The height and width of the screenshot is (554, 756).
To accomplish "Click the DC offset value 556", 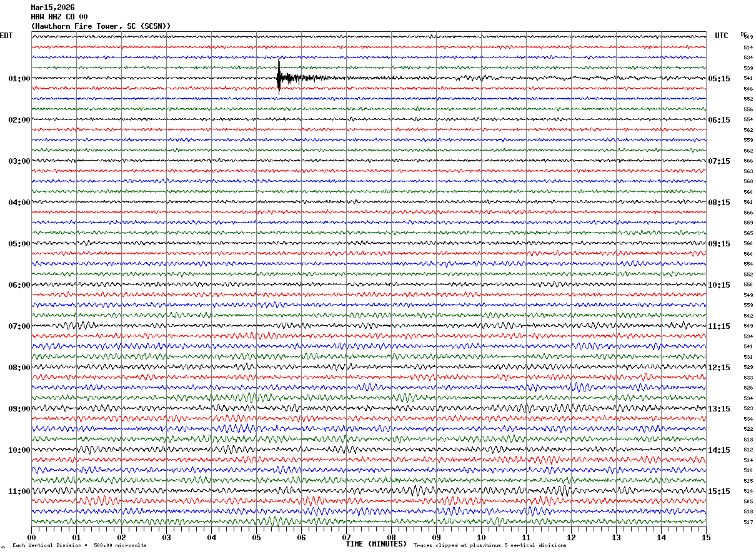I will pyautogui.click(x=748, y=109).
